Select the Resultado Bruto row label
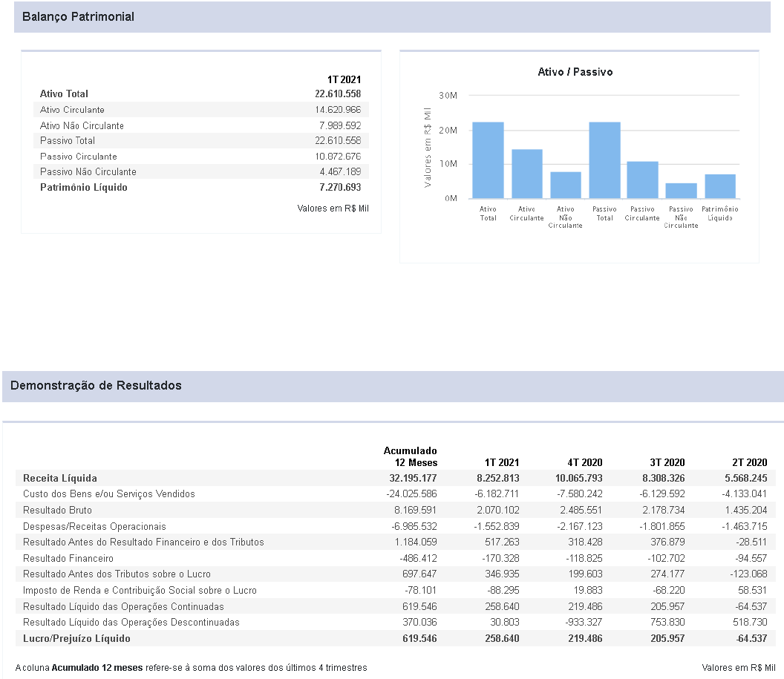The width and height of the screenshot is (784, 679). pos(58,510)
